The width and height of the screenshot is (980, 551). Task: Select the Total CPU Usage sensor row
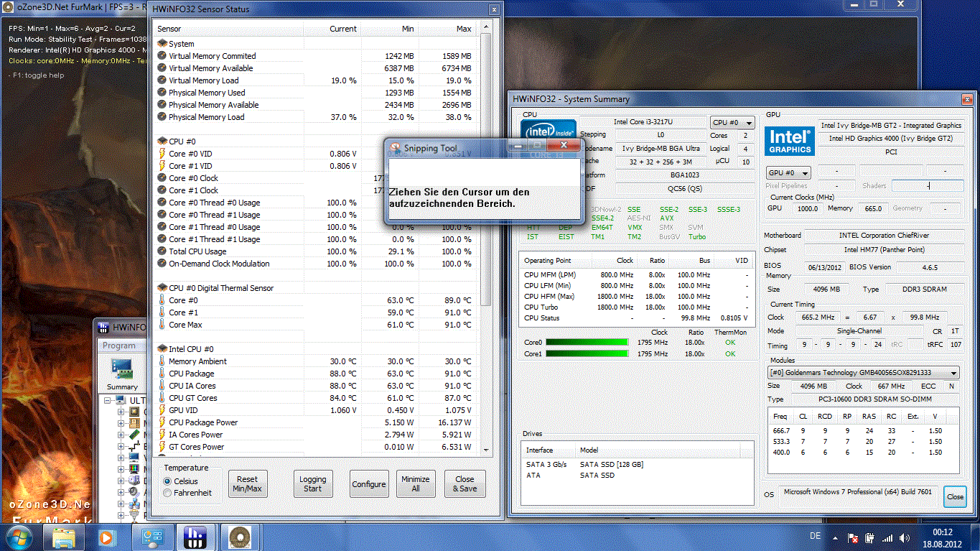click(x=316, y=251)
